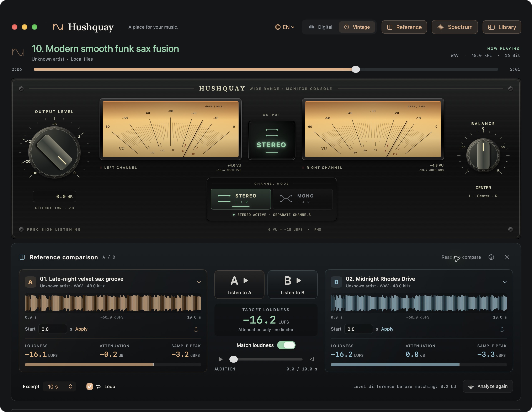The image size is (532, 412).
Task: Apply the start time for track B
Action: [x=387, y=329]
